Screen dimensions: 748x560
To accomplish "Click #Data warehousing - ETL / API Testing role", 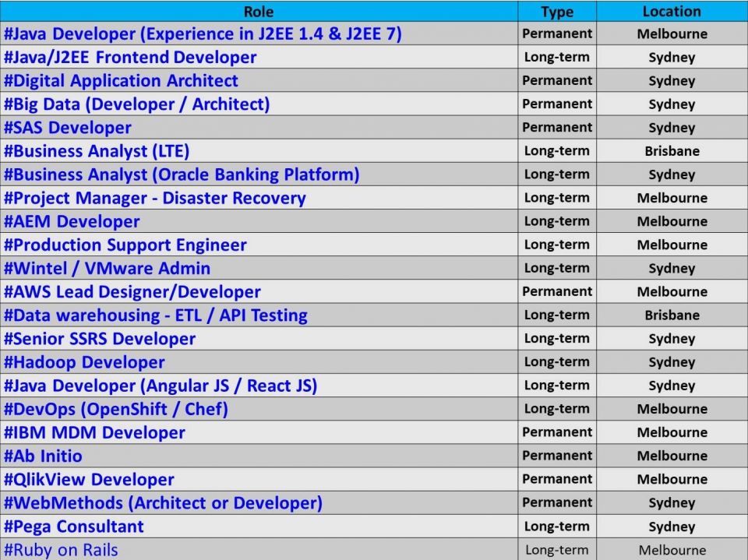I will point(156,315).
